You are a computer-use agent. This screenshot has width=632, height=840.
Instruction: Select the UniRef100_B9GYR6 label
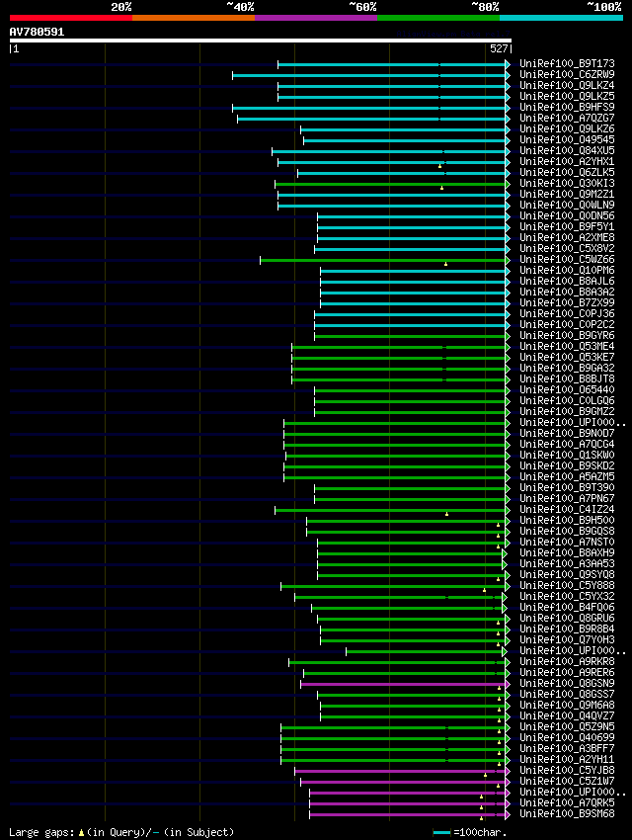(x=567, y=335)
